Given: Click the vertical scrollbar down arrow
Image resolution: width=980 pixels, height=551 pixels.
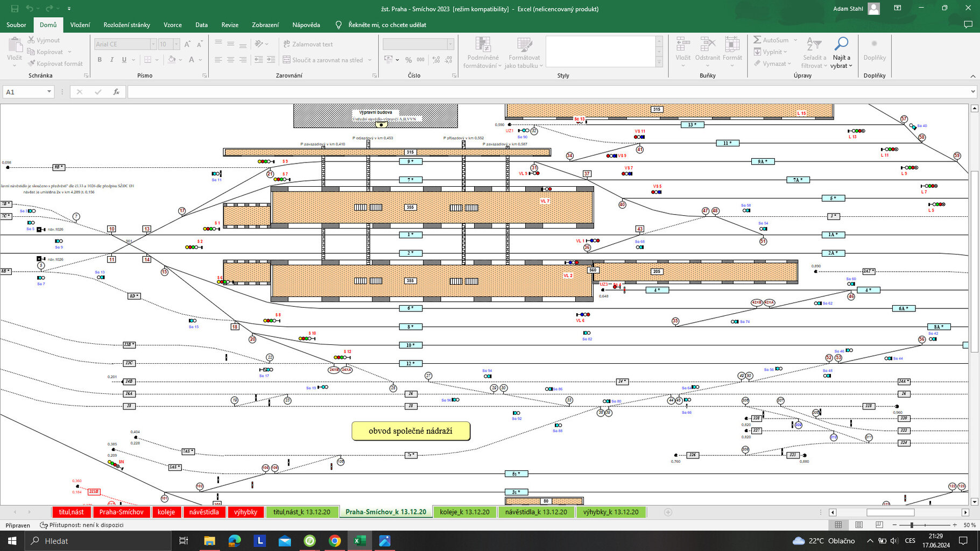Looking at the screenshot, I should click(974, 502).
